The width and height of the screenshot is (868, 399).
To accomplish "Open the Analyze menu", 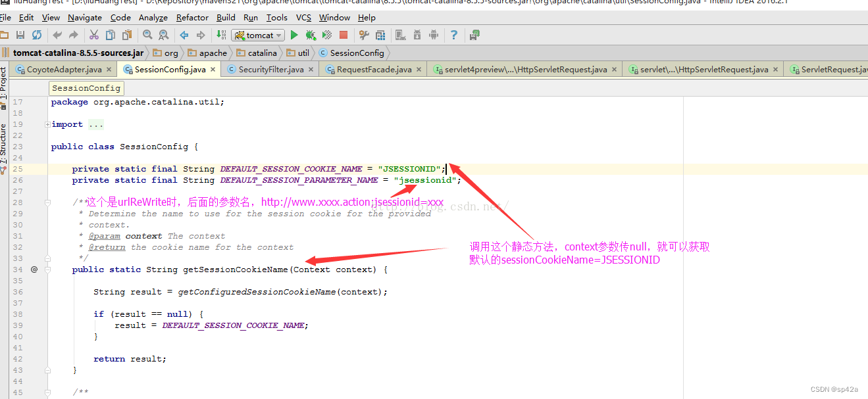I will point(153,18).
